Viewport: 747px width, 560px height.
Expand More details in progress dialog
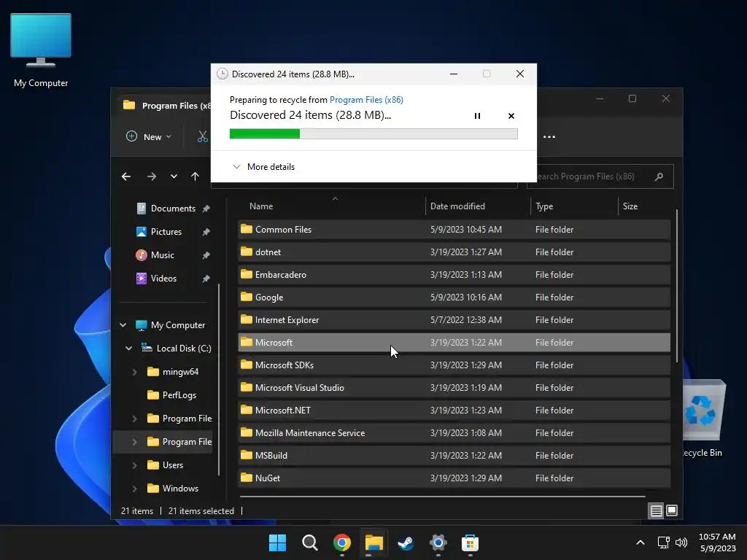click(263, 167)
